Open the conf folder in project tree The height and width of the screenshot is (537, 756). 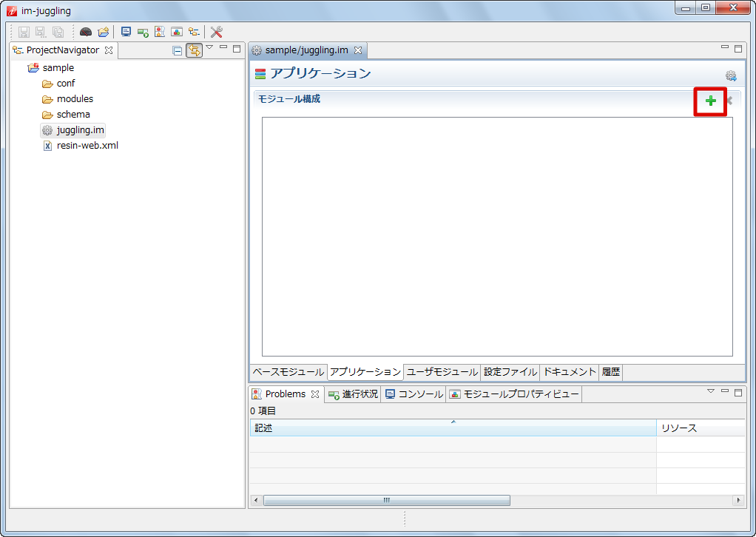(x=65, y=84)
